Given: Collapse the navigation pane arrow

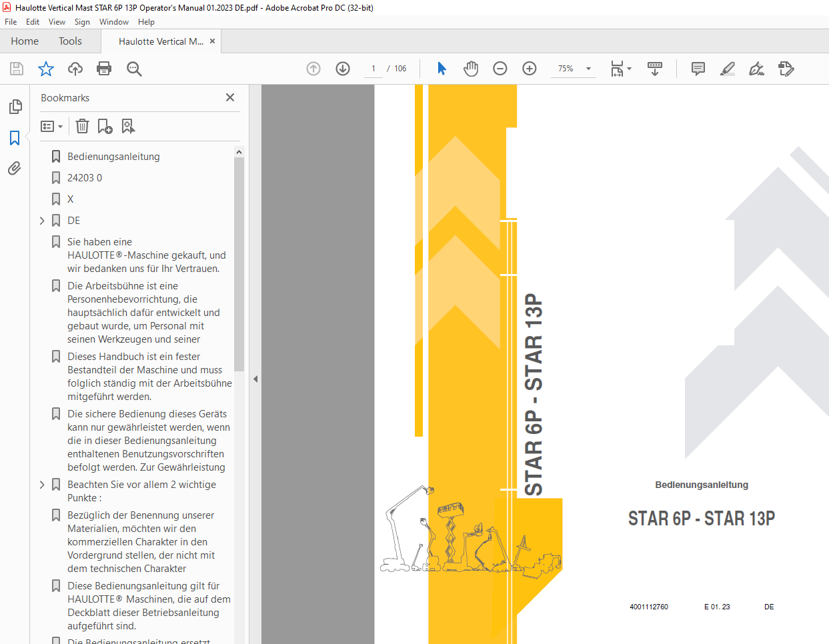Looking at the screenshot, I should 255,379.
